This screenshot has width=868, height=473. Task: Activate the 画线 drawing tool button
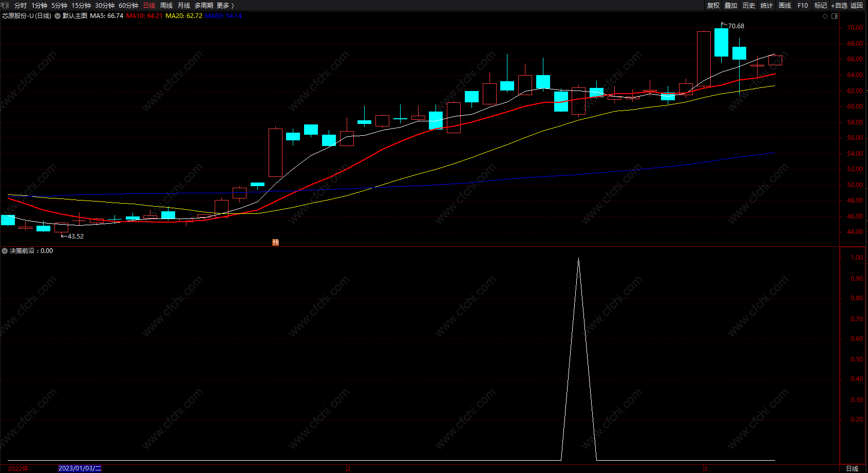click(785, 5)
